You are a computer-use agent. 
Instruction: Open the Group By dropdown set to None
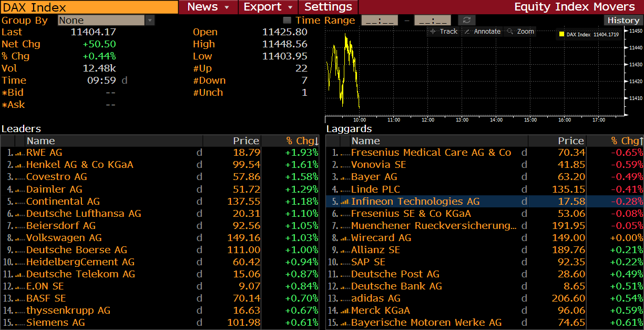(106, 20)
